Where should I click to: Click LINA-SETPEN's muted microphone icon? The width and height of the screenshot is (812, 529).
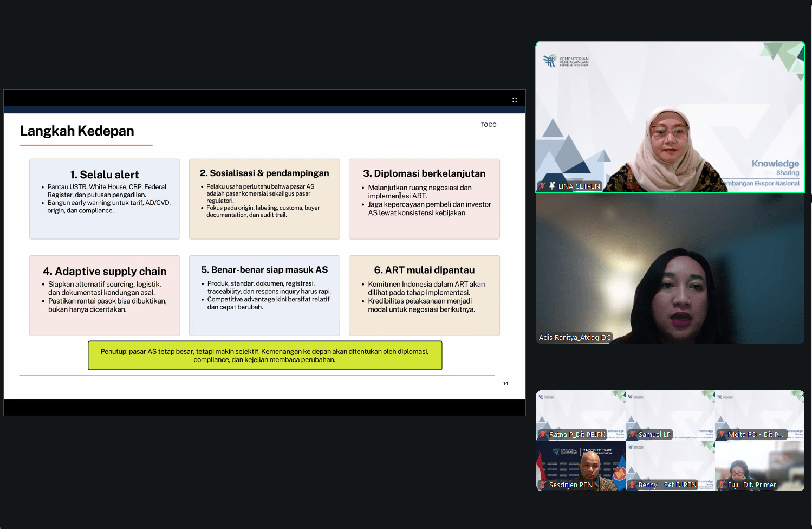542,186
